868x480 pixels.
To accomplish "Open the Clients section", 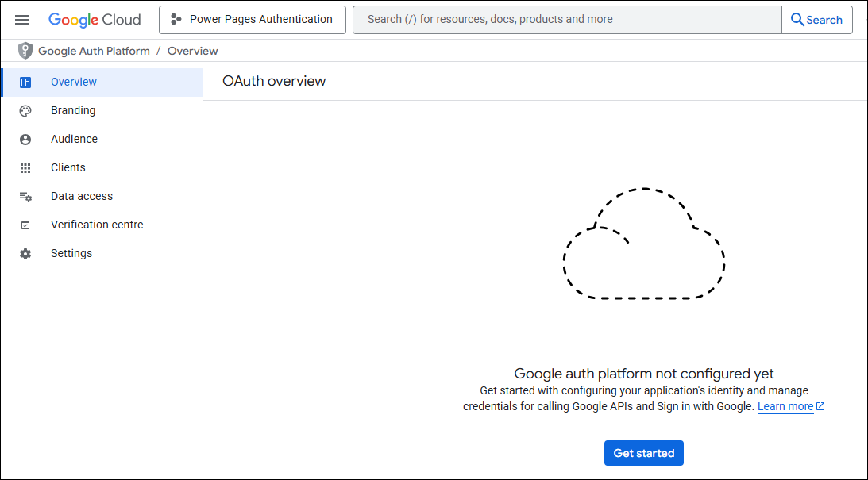I will pos(102,167).
